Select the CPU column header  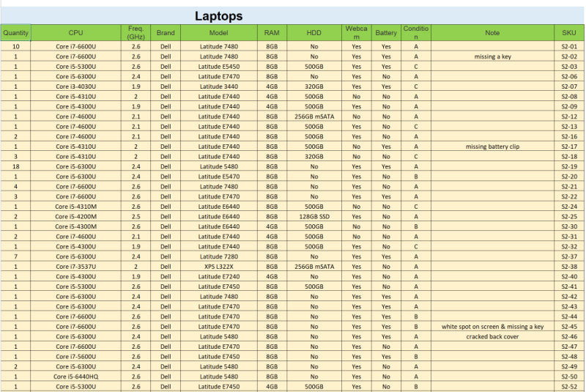[x=76, y=33]
